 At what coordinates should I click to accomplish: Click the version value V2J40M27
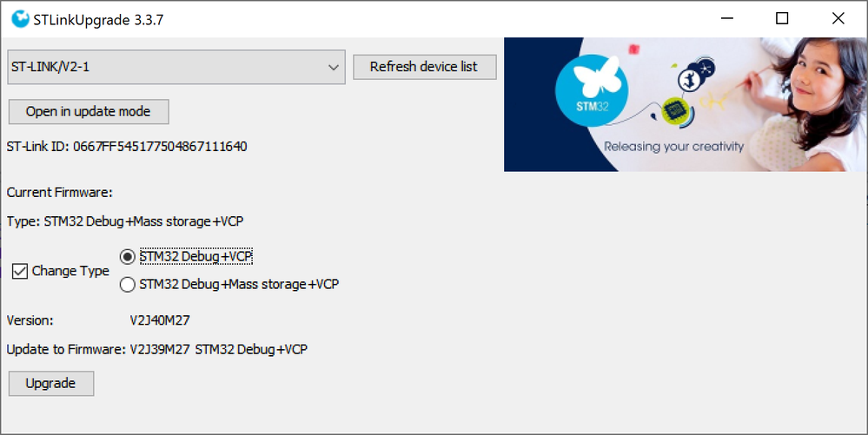pyautogui.click(x=160, y=320)
